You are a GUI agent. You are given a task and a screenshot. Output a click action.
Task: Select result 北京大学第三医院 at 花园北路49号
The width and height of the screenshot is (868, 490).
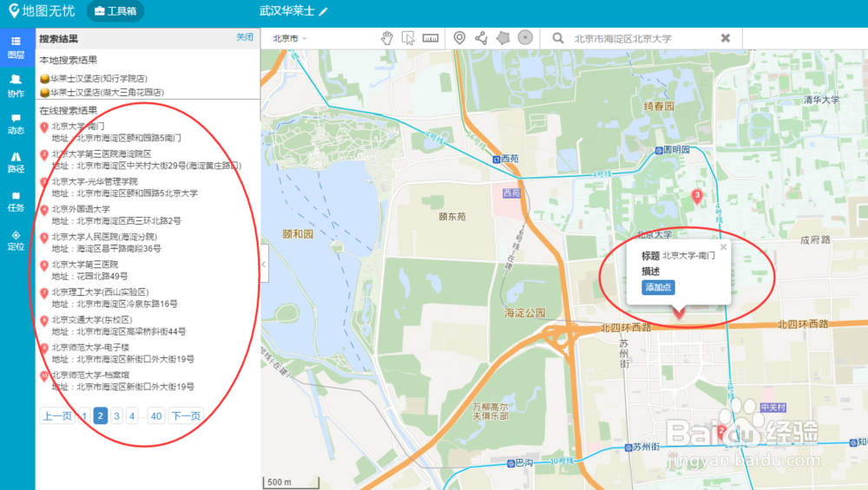click(x=85, y=265)
